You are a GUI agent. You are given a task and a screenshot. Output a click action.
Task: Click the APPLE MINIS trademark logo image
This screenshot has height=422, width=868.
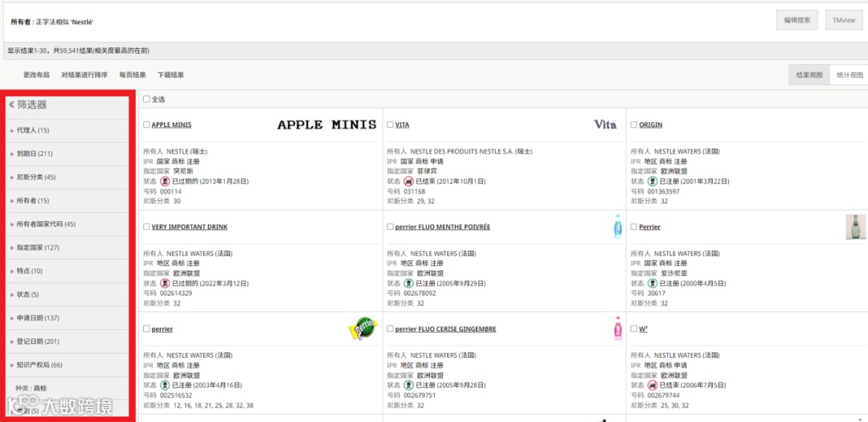(326, 125)
